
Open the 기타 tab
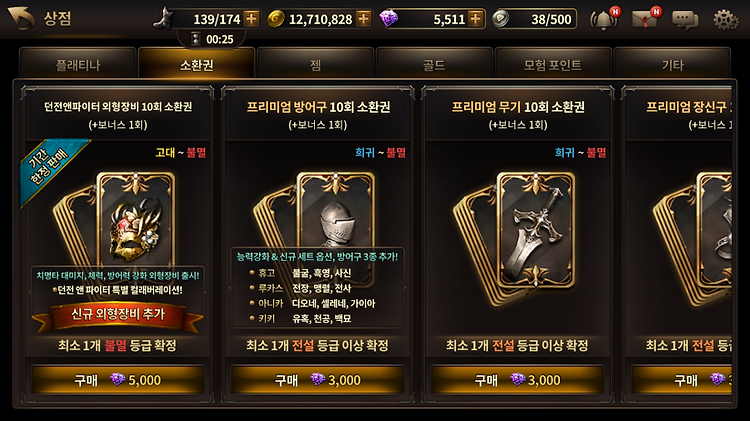coord(672,64)
